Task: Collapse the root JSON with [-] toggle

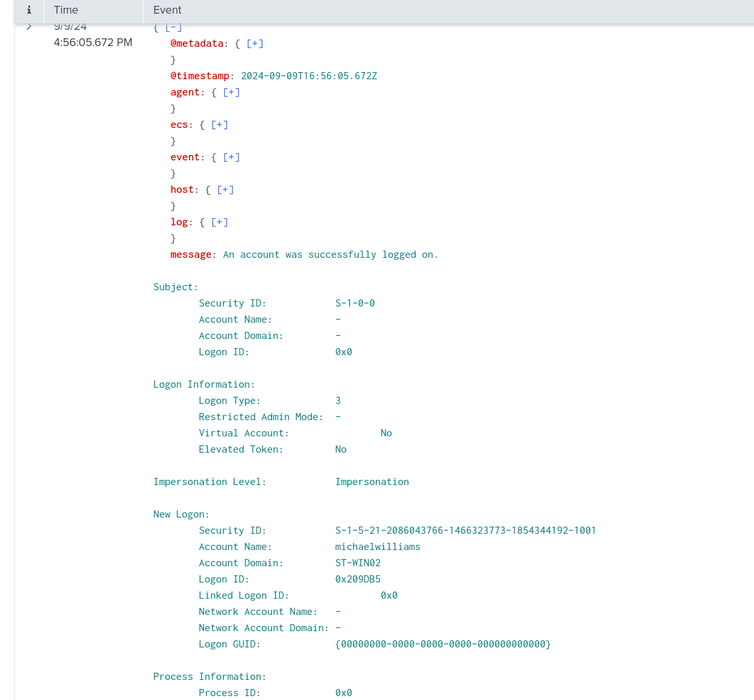Action: pyautogui.click(x=173, y=27)
